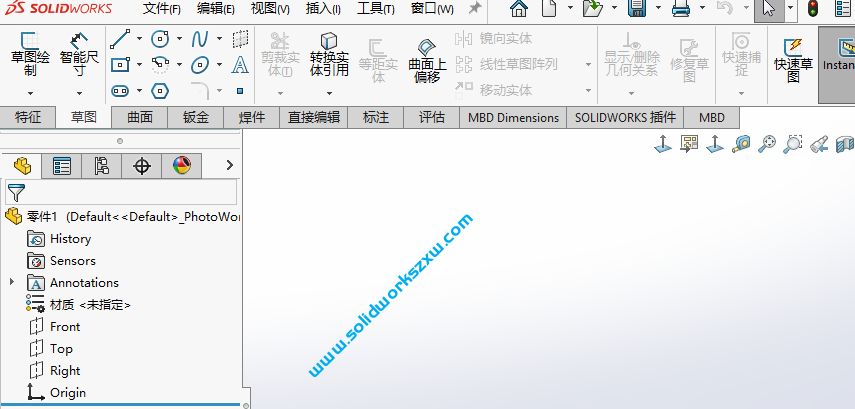Toggle the Instant2D button
Image resolution: width=855 pixels, height=409 pixels.
point(838,65)
